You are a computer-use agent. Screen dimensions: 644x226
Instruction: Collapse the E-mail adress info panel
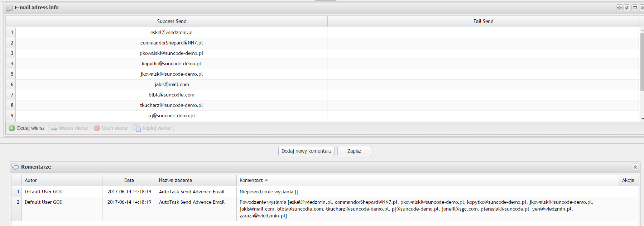pyautogui.click(x=642, y=8)
